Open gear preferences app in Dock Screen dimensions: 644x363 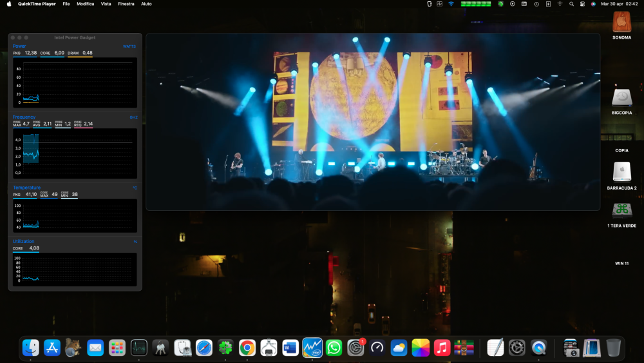pyautogui.click(x=517, y=348)
